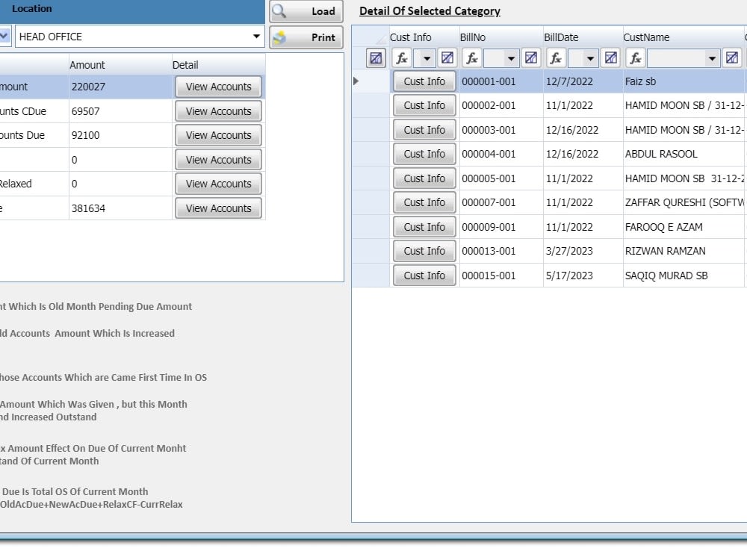Select the amount cell 92100

[x=120, y=135]
